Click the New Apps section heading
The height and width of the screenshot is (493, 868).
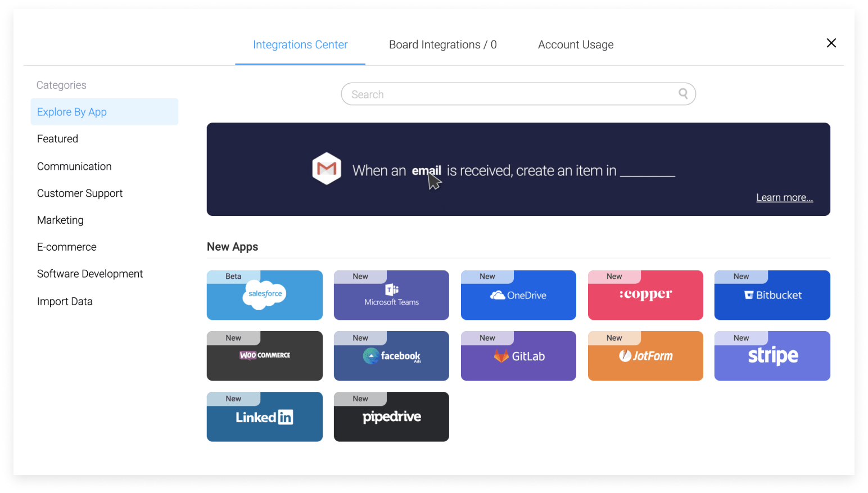coord(233,247)
